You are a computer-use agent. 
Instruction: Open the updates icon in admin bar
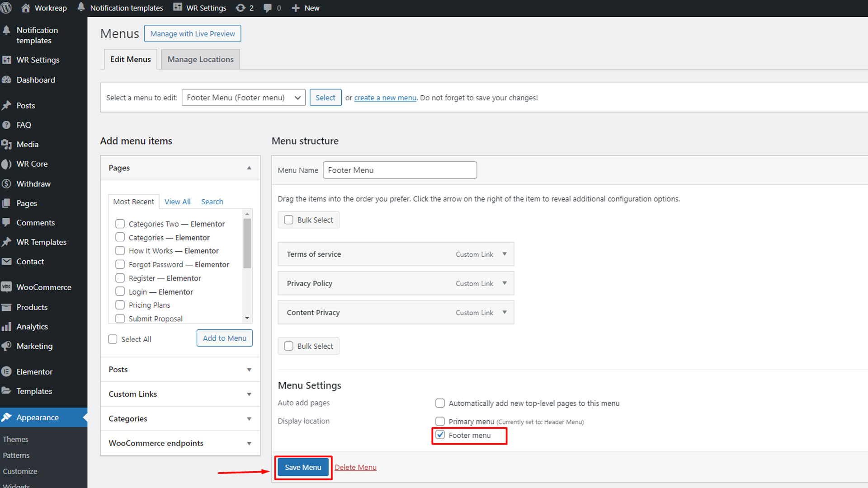tap(241, 8)
